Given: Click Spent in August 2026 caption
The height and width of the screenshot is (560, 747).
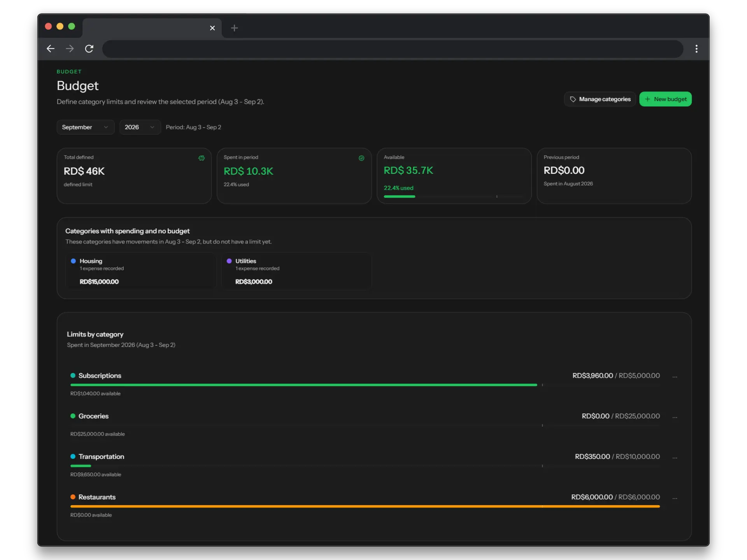Looking at the screenshot, I should click(568, 184).
